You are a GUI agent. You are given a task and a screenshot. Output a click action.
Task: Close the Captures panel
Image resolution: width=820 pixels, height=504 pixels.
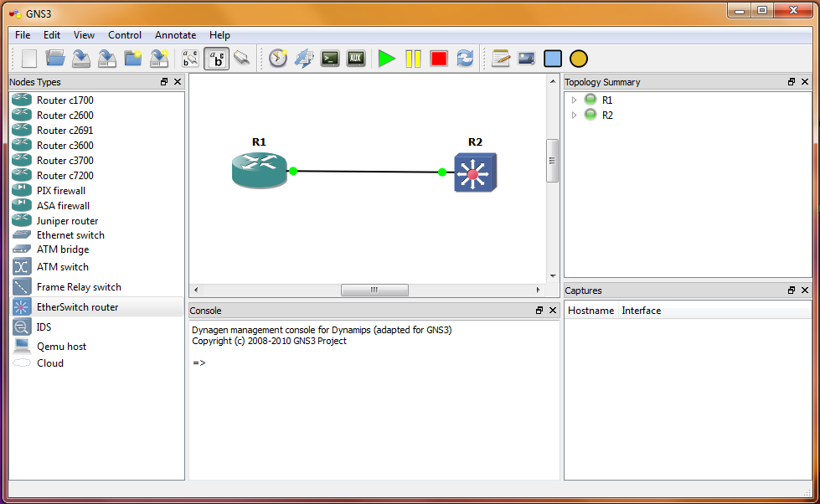coord(805,291)
